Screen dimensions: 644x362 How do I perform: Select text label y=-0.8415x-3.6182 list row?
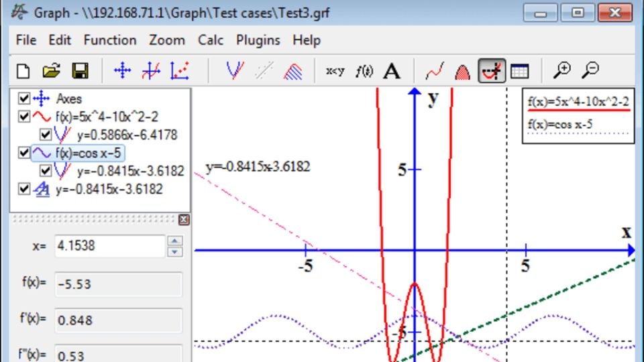point(109,189)
